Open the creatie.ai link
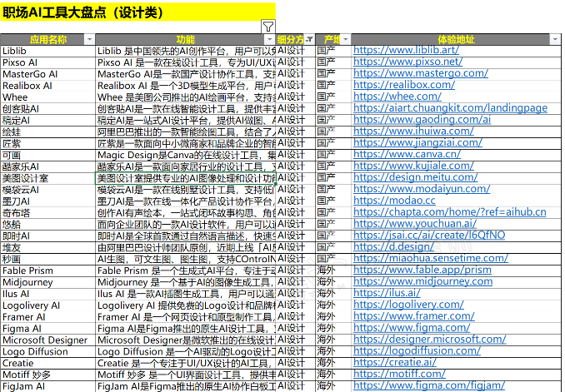The width and height of the screenshot is (565, 392). (x=395, y=362)
